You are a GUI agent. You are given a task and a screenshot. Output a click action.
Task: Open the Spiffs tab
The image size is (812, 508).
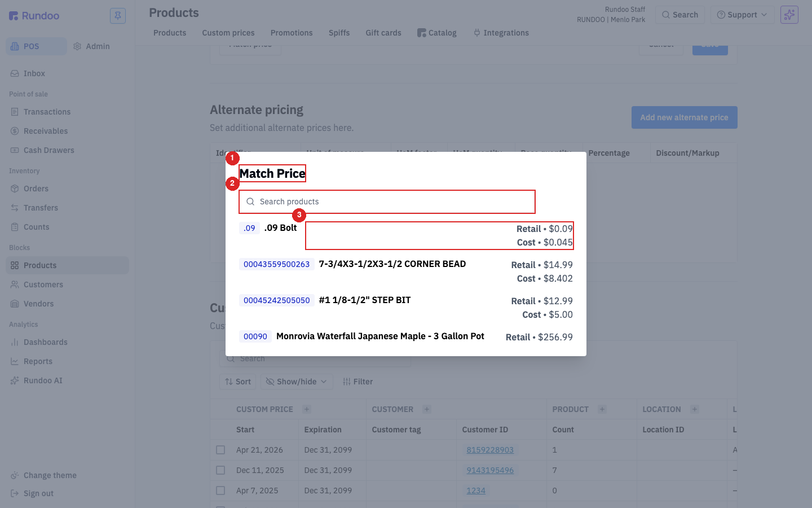click(x=339, y=33)
